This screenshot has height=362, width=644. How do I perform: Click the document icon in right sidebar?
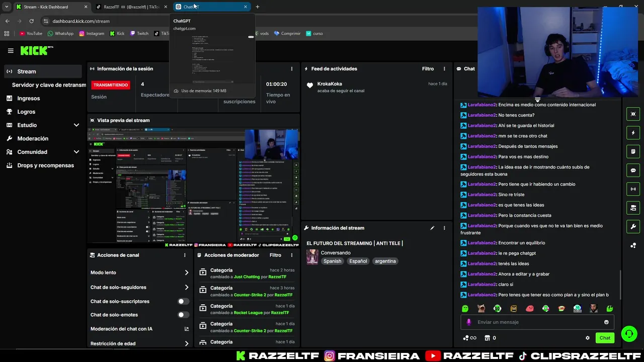tap(633, 151)
